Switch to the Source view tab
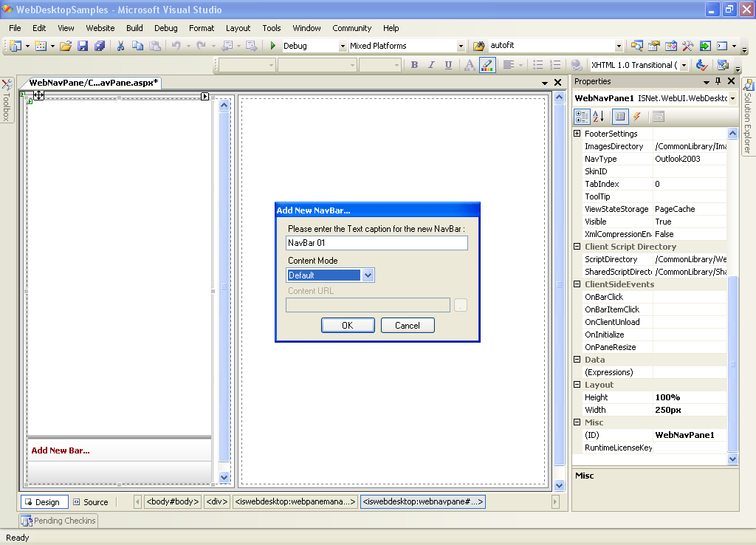This screenshot has width=756, height=545. [90, 502]
